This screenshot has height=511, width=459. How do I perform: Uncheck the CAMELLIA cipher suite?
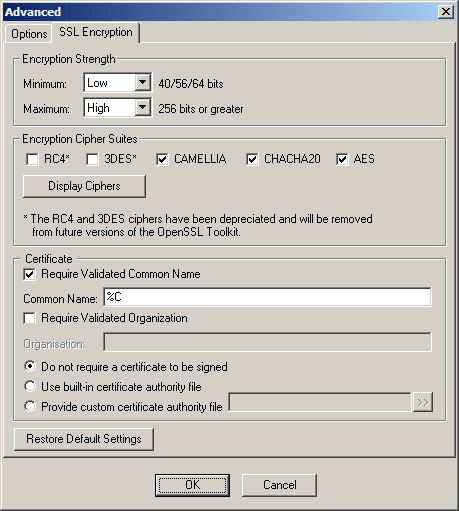pos(162,159)
